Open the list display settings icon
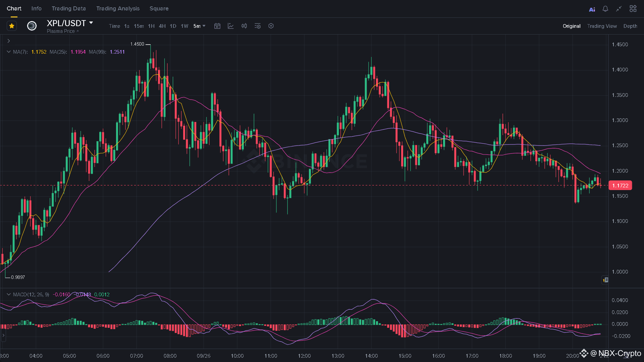The width and height of the screenshot is (644, 362). (258, 26)
